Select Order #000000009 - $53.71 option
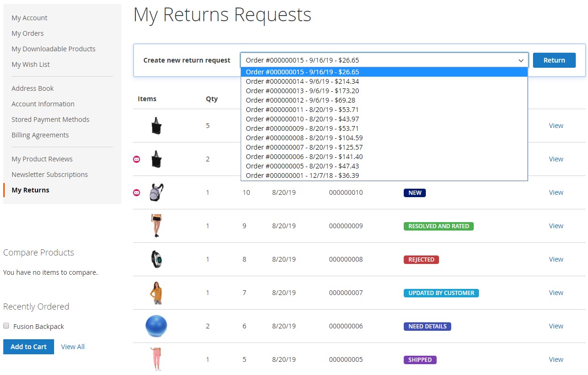The width and height of the screenshot is (588, 375). coord(384,128)
